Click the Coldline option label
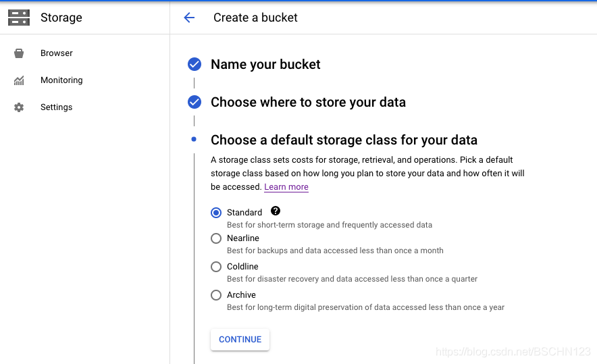This screenshot has height=364, width=597. 242,267
